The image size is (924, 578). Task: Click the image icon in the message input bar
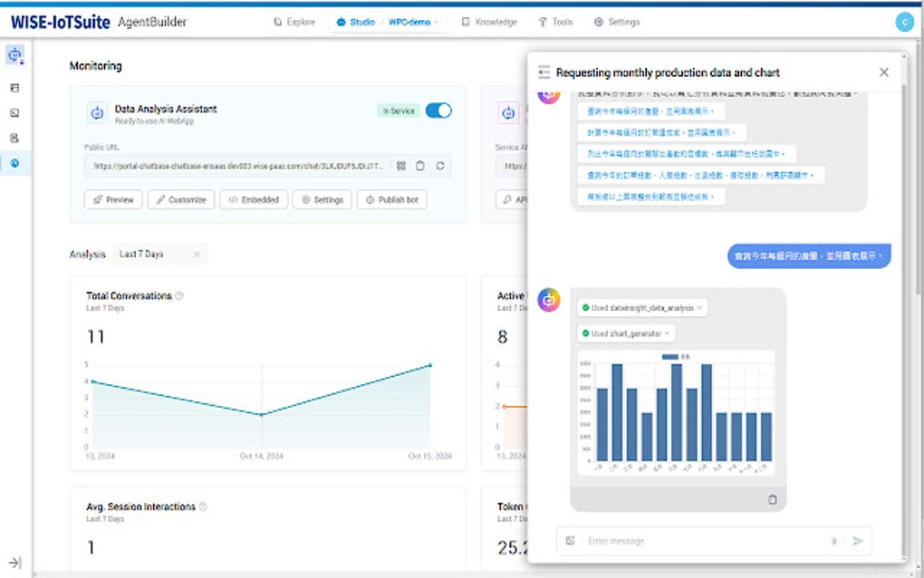click(x=569, y=540)
